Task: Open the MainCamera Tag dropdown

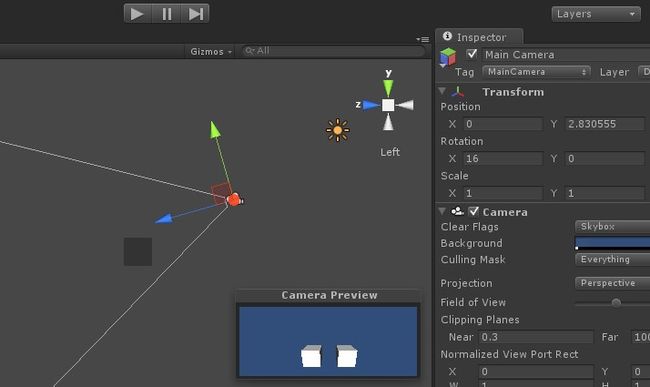Action: (536, 72)
